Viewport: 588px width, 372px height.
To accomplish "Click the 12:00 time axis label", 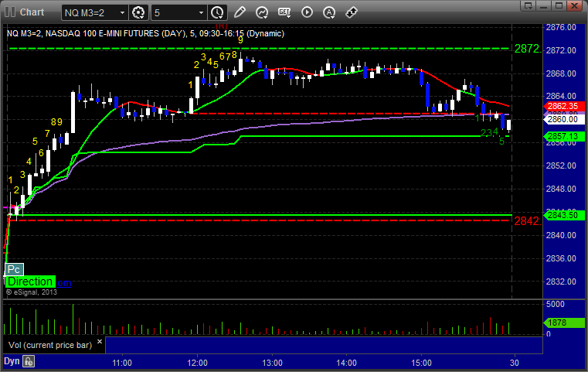I will tap(197, 363).
